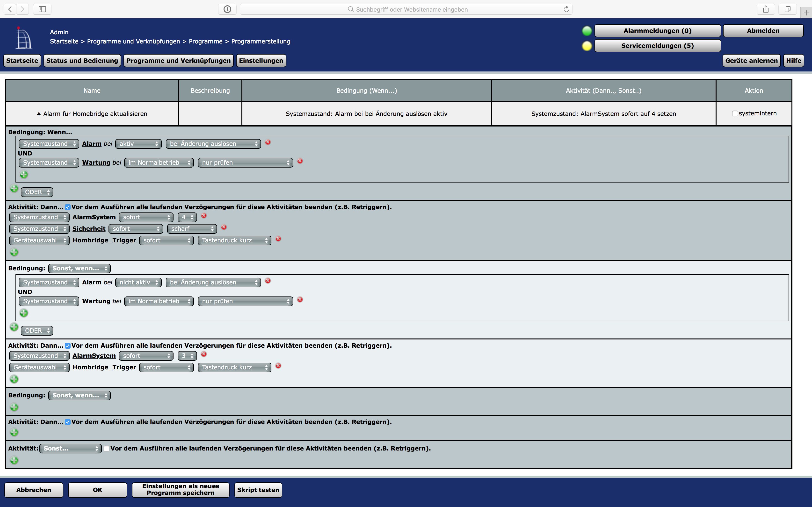This screenshot has width=812, height=507.
Task: Uncheck 'Vor dem Ausführen alle laufenden Verzögerungen' in first Aktivität
Action: coord(67,207)
